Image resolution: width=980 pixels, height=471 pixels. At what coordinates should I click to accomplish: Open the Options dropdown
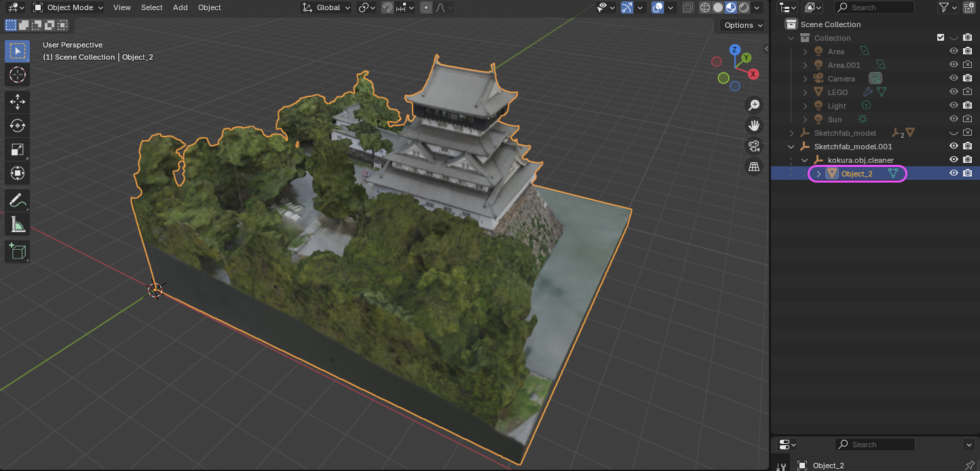[743, 25]
